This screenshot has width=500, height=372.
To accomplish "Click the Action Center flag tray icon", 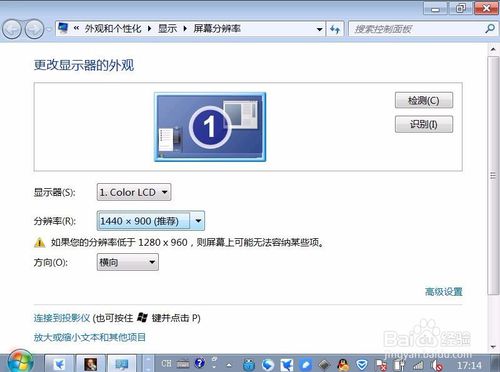I will click(x=381, y=365).
